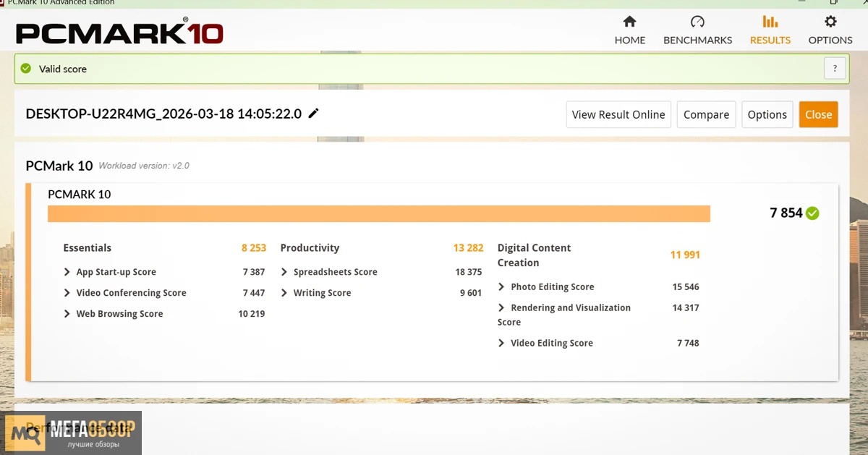Click the green checkmark beside 7 854
Screen dimensions: 868x455
tap(812, 213)
